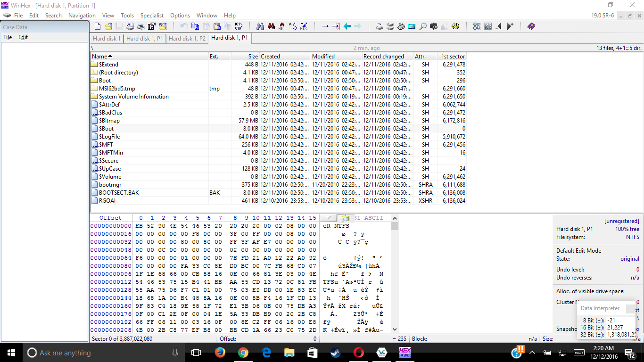This screenshot has width=644, height=362.
Task: Sort files by the Name column header
Action: 149,57
